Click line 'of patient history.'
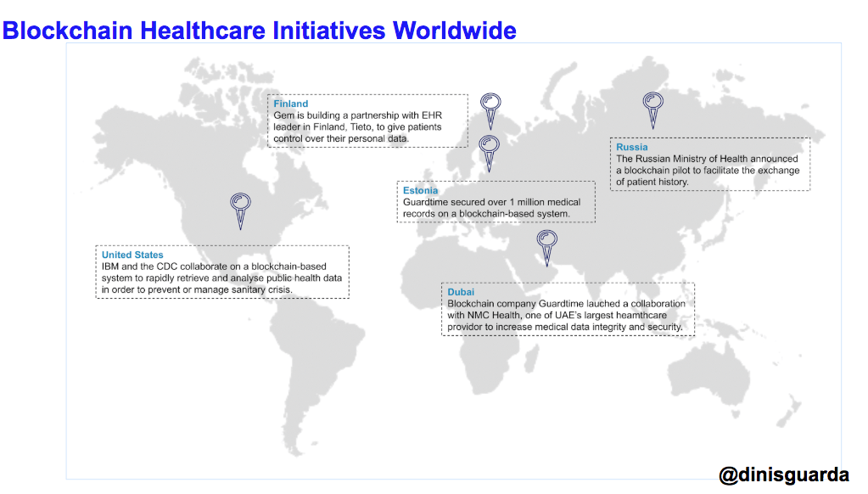Screen dimensions: 868x494 (x=652, y=182)
